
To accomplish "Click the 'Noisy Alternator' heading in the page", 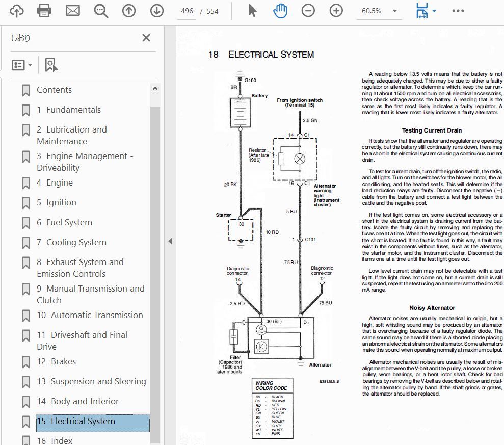I will coord(432,308).
